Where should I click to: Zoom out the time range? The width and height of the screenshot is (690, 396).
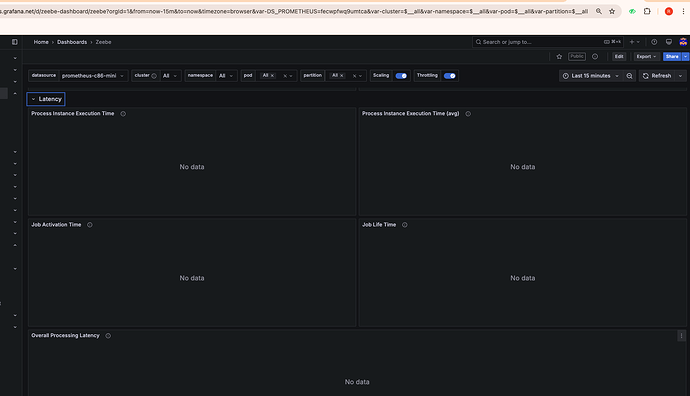click(x=630, y=76)
